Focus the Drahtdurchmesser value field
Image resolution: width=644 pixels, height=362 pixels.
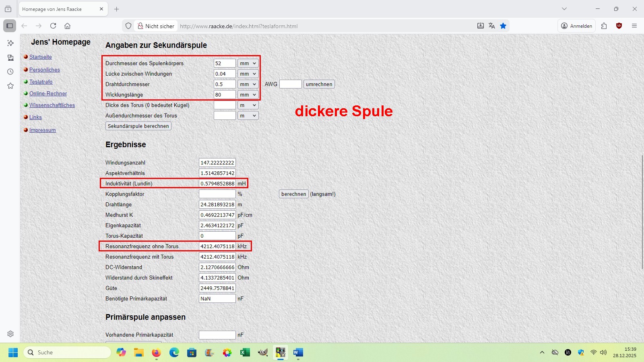(x=225, y=84)
